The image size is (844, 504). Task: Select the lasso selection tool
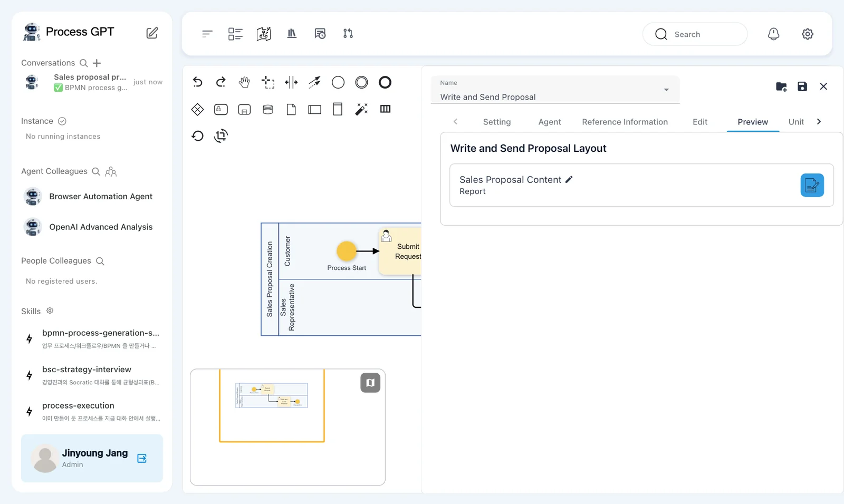click(268, 82)
